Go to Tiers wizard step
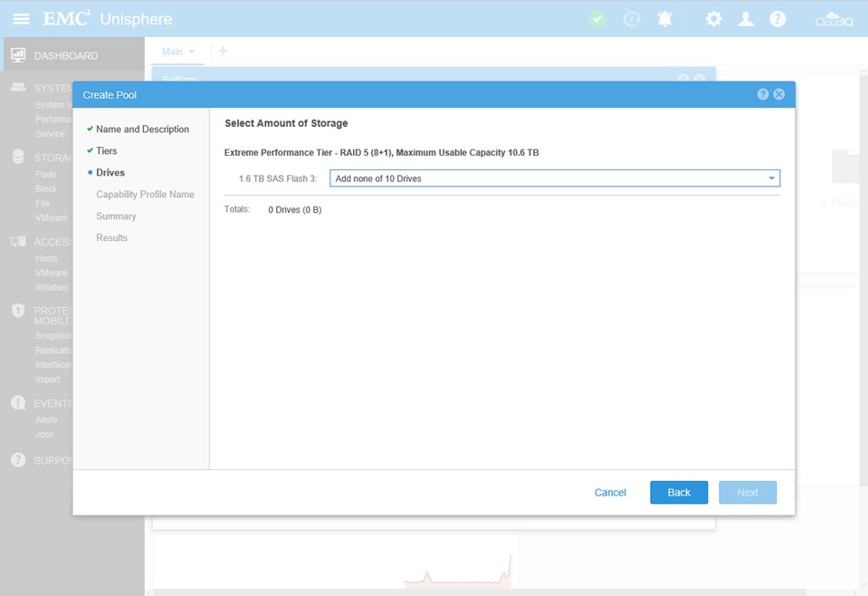 106,150
